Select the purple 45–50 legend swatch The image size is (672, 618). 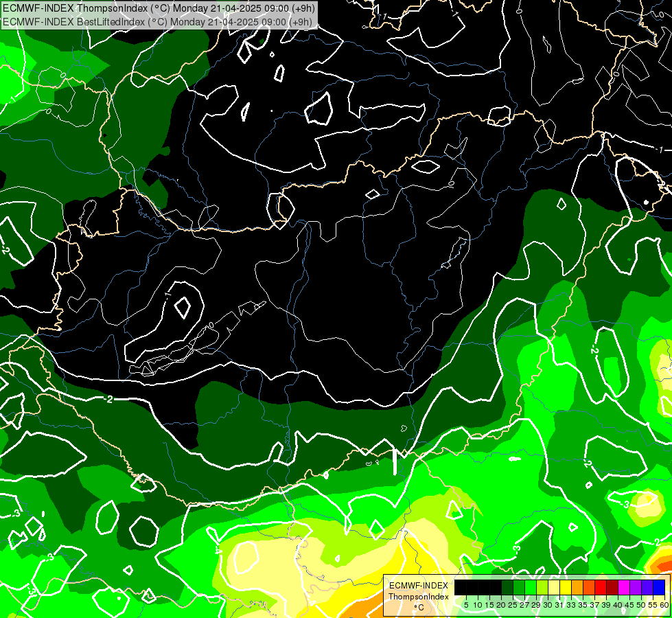(636, 587)
